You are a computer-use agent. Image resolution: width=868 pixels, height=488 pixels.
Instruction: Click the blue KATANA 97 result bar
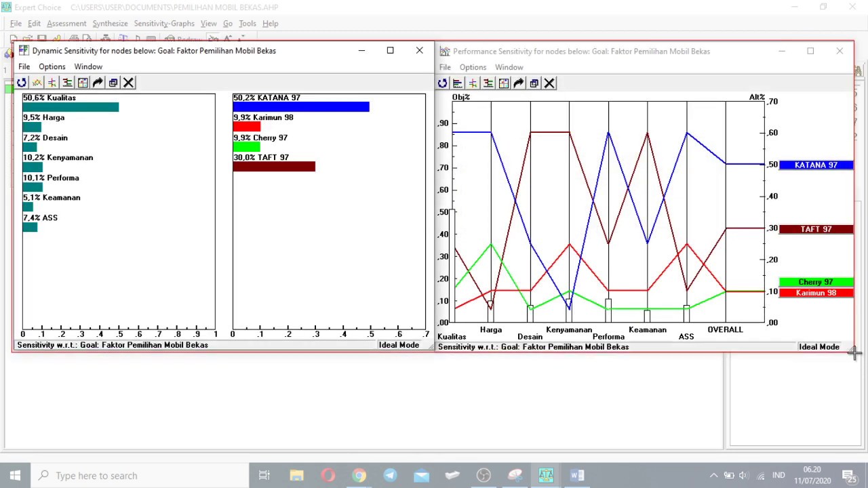(301, 107)
